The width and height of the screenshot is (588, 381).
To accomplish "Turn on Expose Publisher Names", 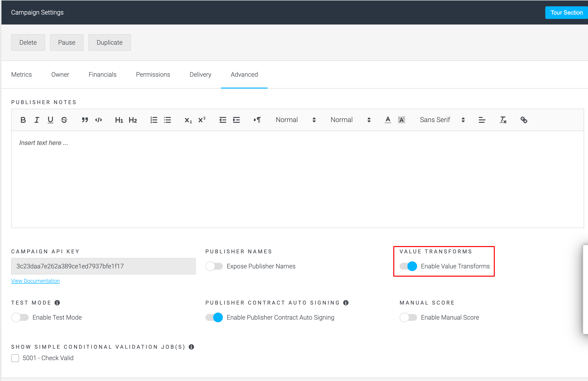I will pos(214,266).
